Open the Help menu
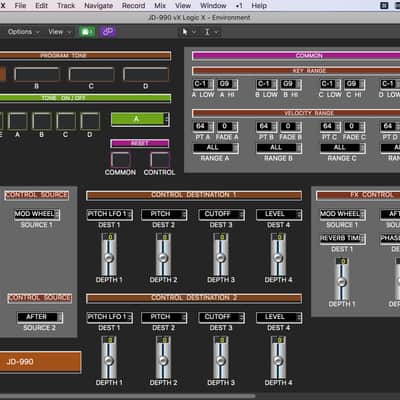400x400 pixels. 259,6
